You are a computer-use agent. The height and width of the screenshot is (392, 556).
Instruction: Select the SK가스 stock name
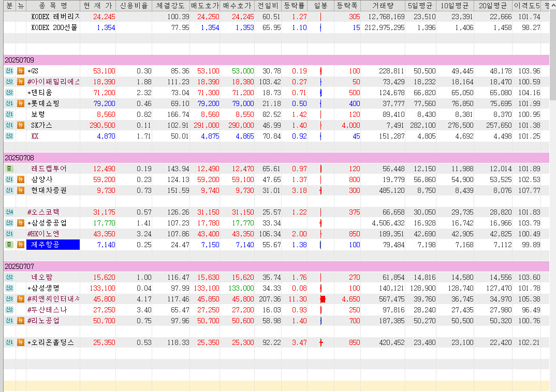point(41,125)
